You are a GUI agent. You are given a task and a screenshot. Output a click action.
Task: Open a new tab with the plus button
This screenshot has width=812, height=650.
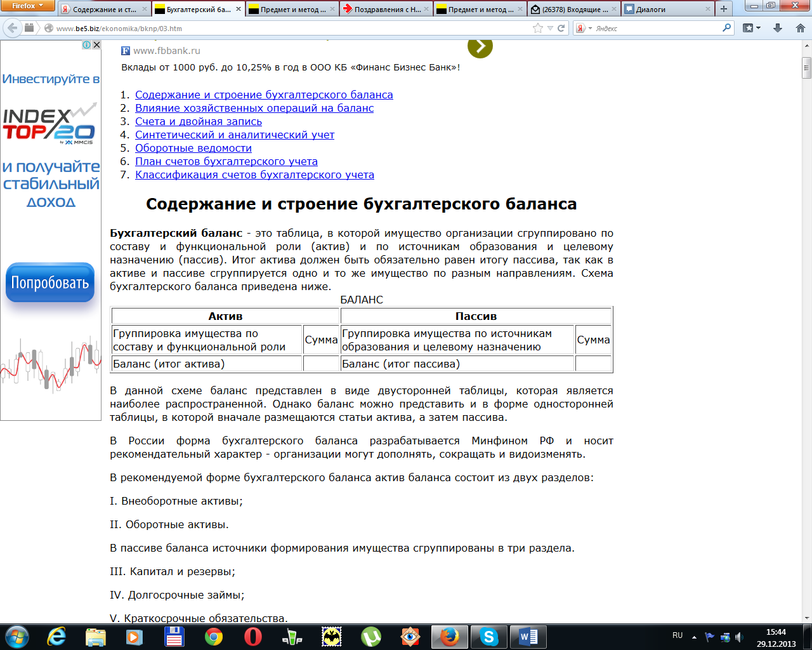723,10
